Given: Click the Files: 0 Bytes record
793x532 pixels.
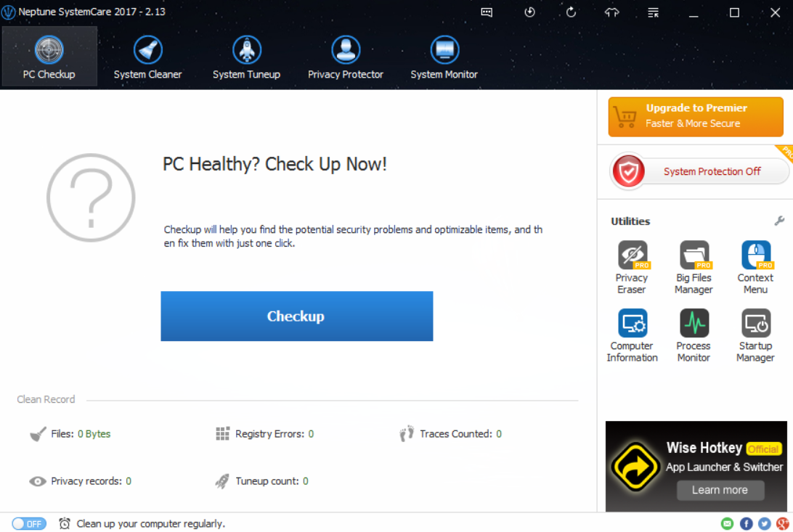Looking at the screenshot, I should click(x=81, y=433).
